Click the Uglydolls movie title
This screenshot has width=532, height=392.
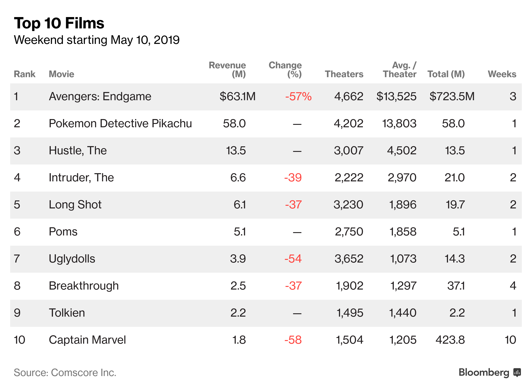point(72,259)
